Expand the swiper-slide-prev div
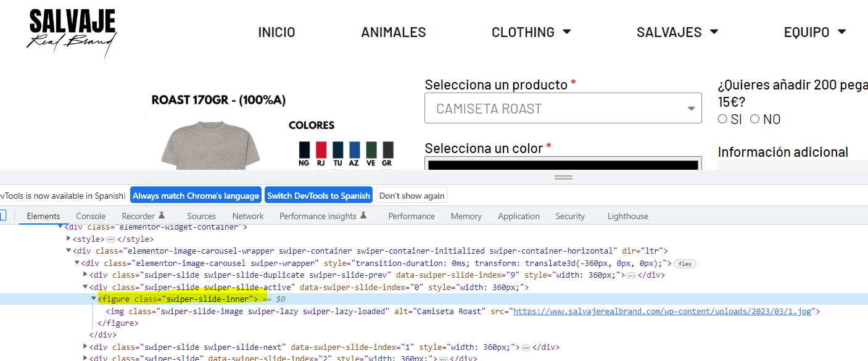868x361 pixels. pyautogui.click(x=86, y=275)
